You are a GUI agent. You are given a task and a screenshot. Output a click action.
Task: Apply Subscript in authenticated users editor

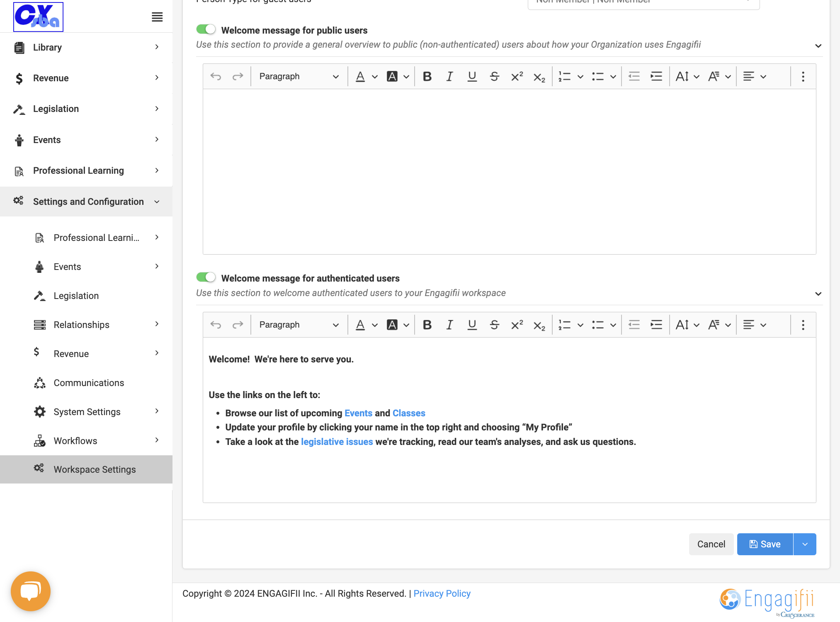tap(539, 325)
